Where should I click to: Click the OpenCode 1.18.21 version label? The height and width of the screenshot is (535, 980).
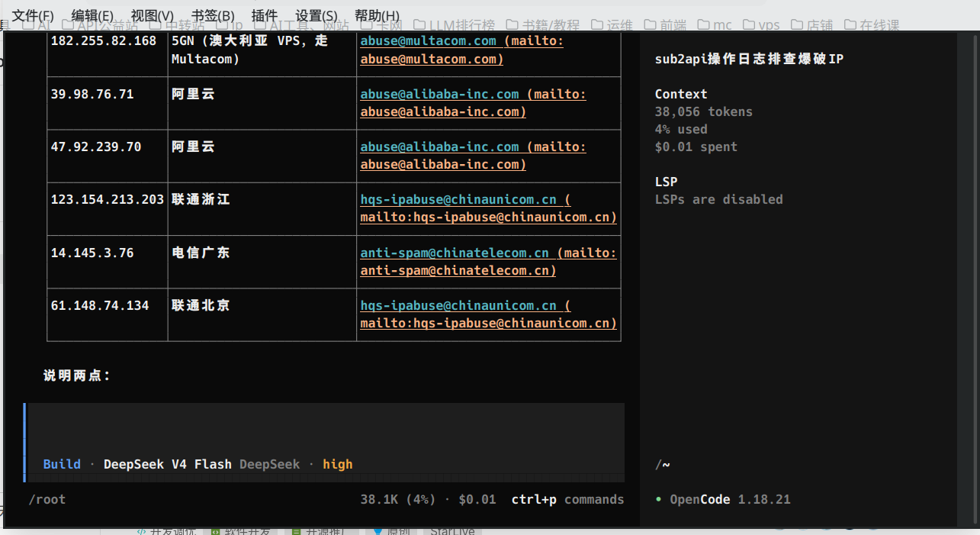pos(730,500)
